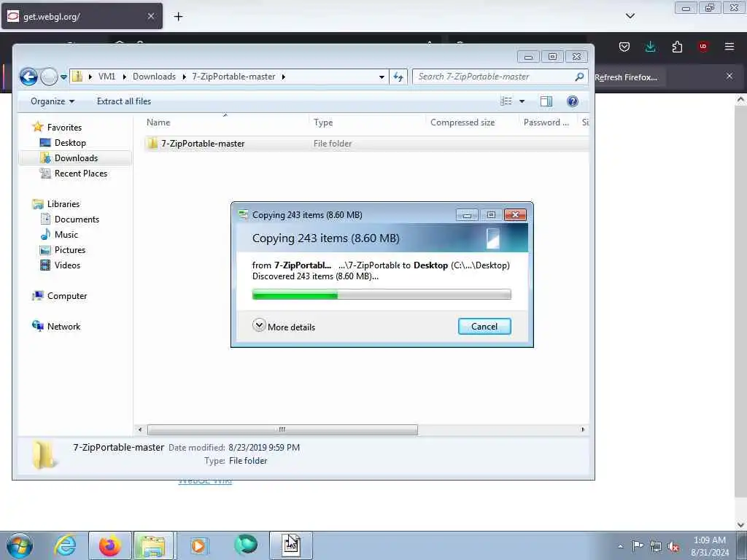Go back in the Explorer window
Viewport: 747px width, 560px height.
tap(28, 77)
